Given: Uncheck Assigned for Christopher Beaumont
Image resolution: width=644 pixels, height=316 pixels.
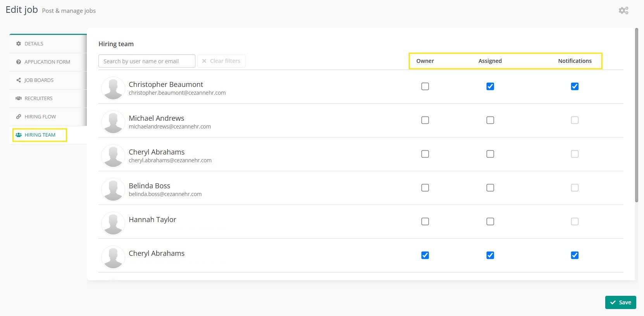Looking at the screenshot, I should pos(490,87).
